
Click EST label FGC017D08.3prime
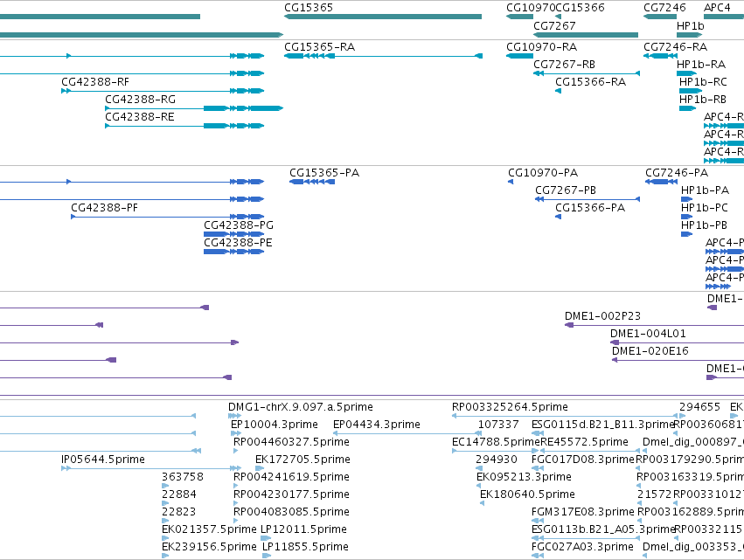click(582, 460)
